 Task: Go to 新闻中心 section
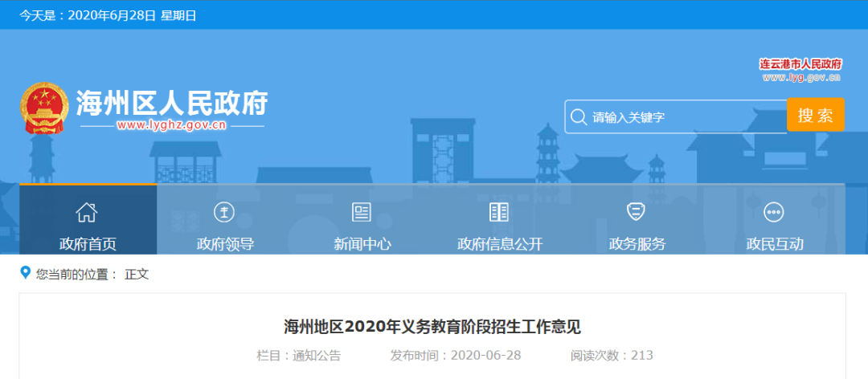(362, 220)
